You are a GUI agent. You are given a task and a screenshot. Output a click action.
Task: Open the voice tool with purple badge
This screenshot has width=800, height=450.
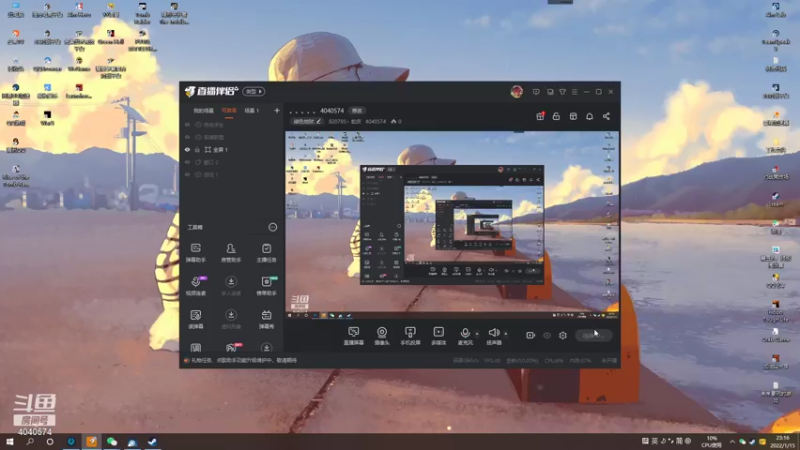pos(195,286)
